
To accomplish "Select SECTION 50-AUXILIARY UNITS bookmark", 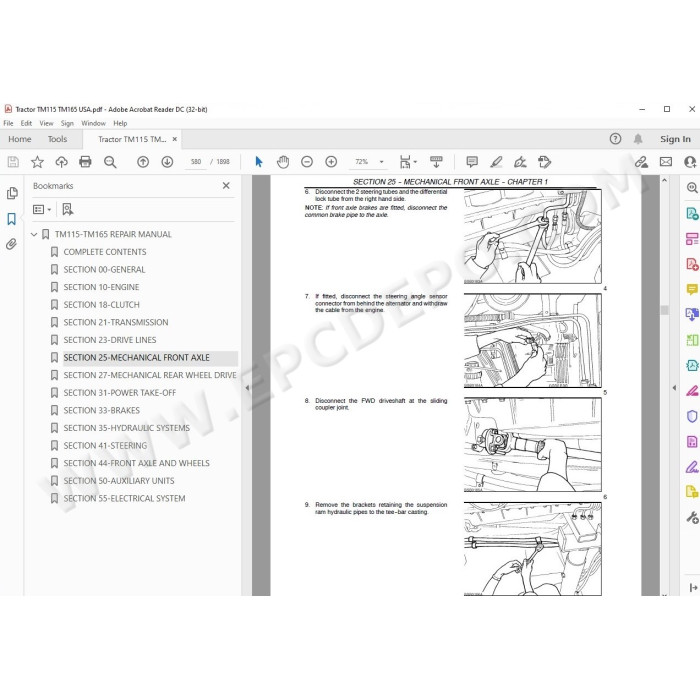I will click(x=119, y=481).
